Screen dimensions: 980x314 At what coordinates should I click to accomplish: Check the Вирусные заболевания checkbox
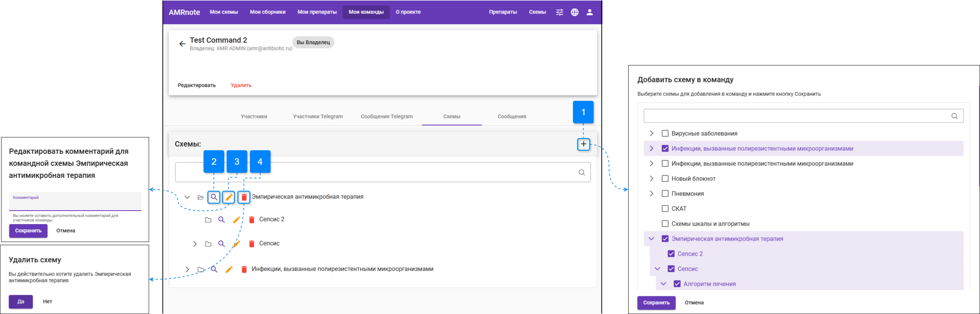665,133
